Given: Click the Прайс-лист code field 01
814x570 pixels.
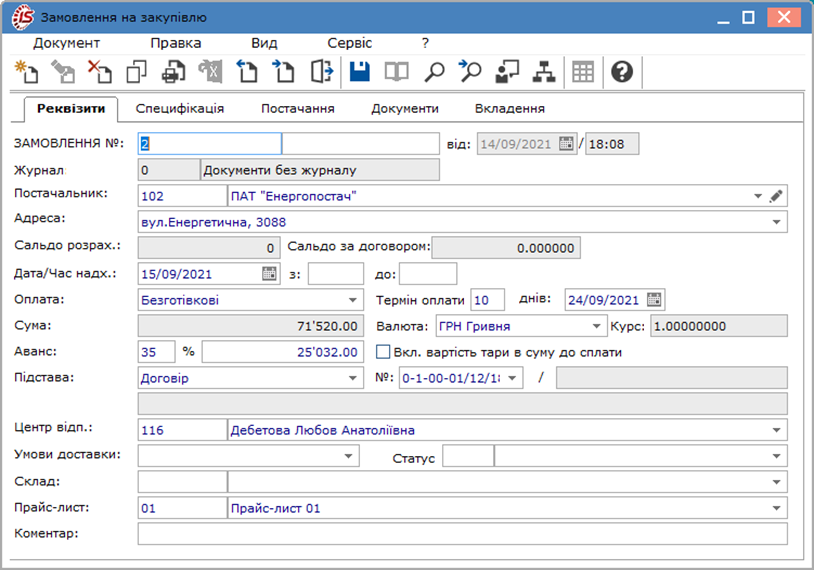Looking at the screenshot, I should click(x=182, y=508).
